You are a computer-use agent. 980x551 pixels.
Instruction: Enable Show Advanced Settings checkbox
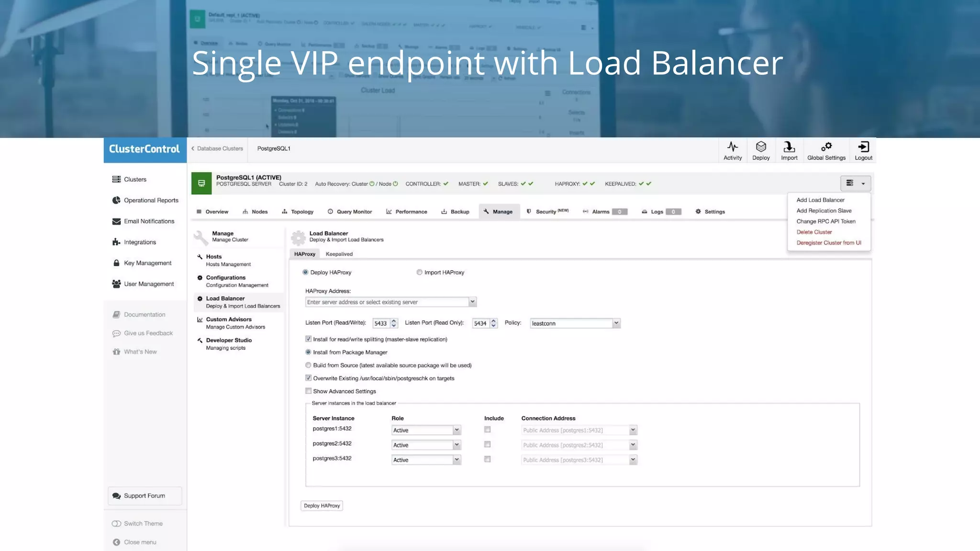308,391
